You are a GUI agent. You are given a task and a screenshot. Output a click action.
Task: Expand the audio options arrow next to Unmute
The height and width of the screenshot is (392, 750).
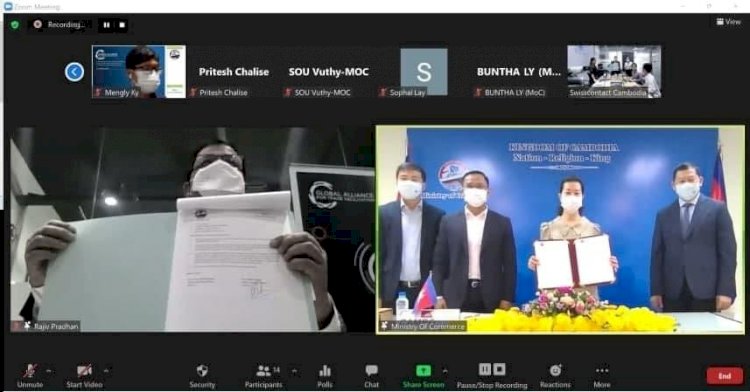(x=49, y=370)
